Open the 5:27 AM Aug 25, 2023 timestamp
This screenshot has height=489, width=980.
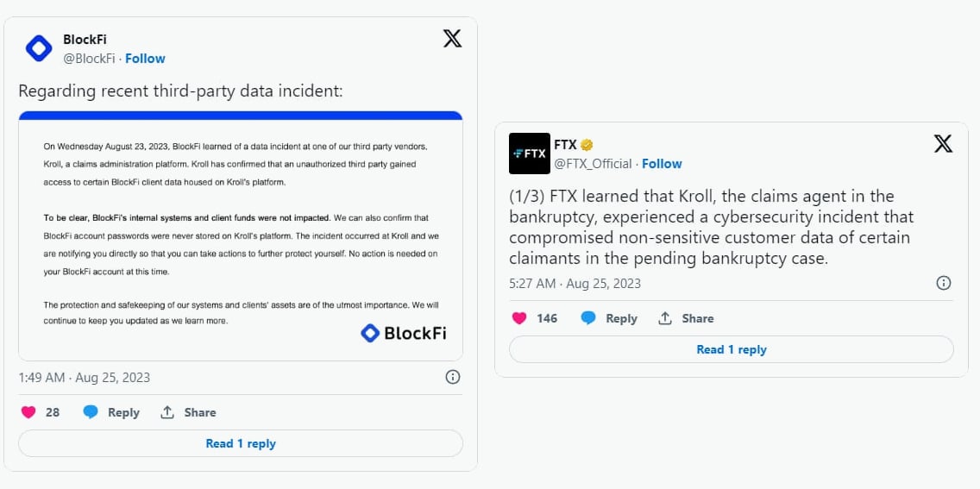(x=575, y=283)
